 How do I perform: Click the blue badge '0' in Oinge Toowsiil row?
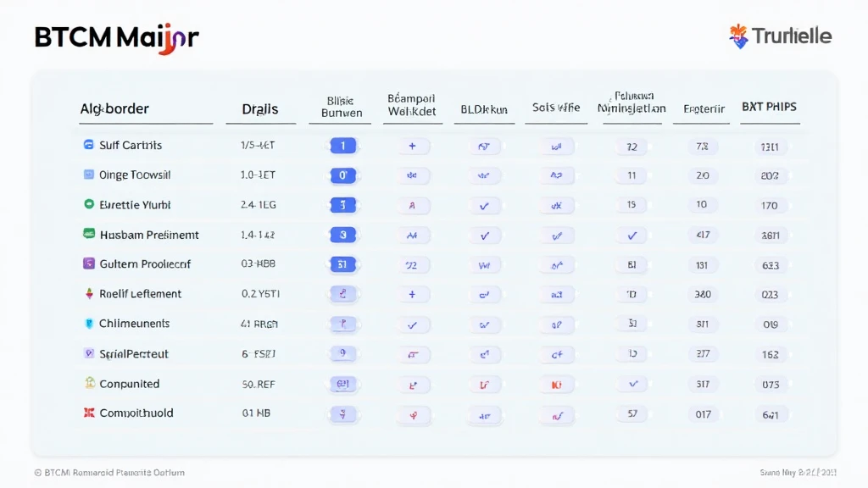pos(342,175)
